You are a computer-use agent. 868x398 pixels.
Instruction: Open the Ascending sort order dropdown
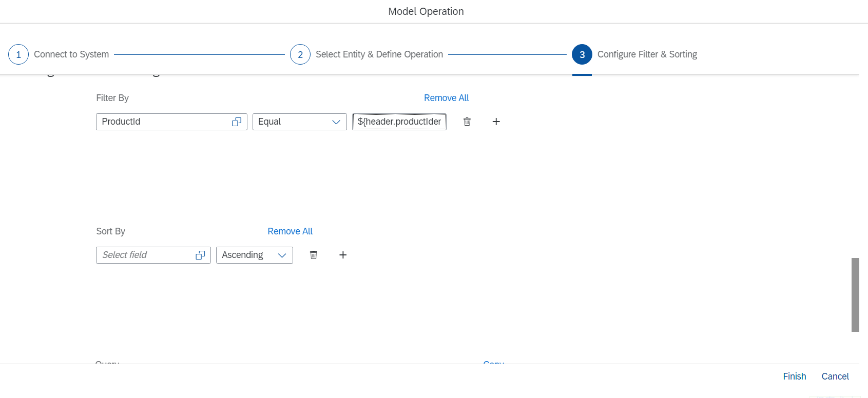[282, 255]
